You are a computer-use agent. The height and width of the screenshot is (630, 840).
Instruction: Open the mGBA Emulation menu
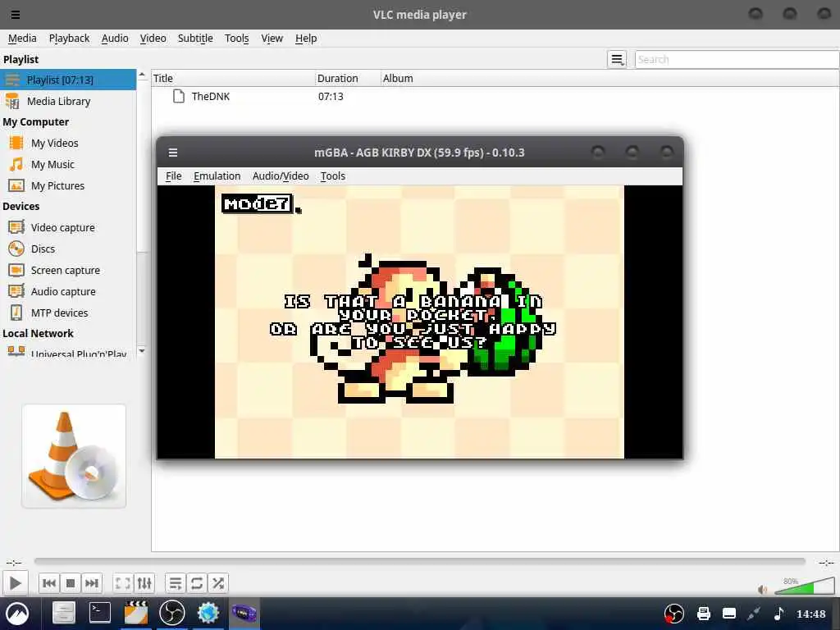click(x=217, y=176)
